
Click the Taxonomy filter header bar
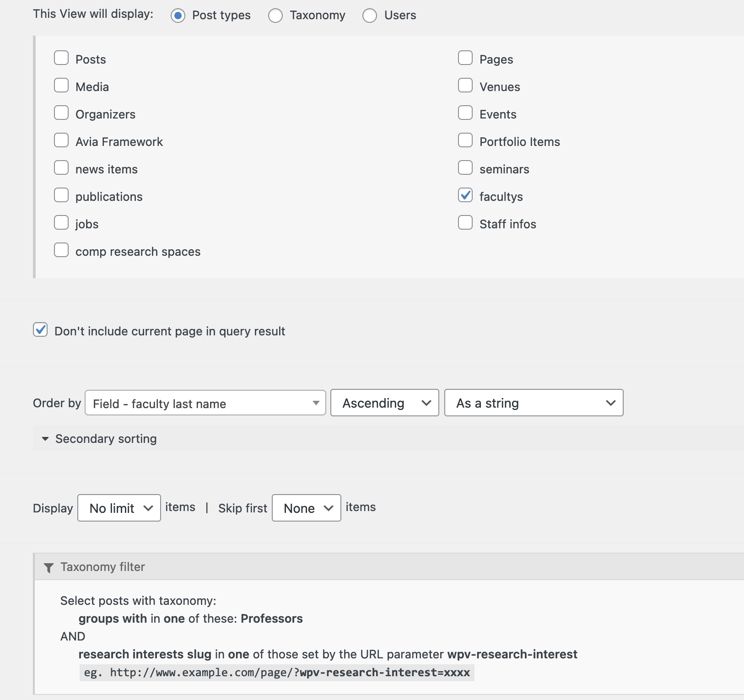(389, 567)
